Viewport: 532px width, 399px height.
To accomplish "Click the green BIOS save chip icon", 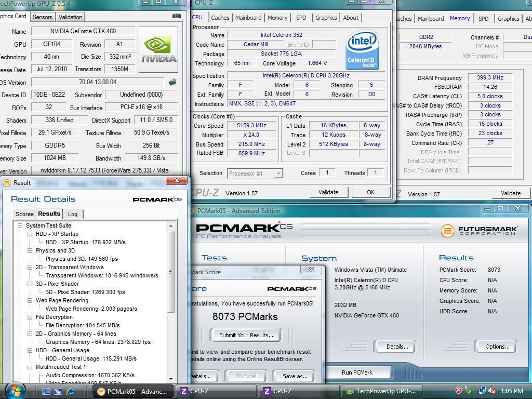I will (x=172, y=82).
